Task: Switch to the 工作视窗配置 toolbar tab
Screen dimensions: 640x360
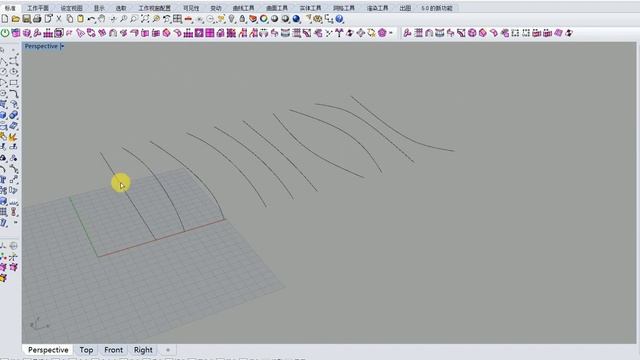Action: (155, 8)
